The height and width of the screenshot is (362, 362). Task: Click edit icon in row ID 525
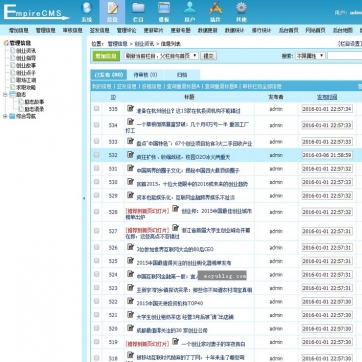click(130, 261)
